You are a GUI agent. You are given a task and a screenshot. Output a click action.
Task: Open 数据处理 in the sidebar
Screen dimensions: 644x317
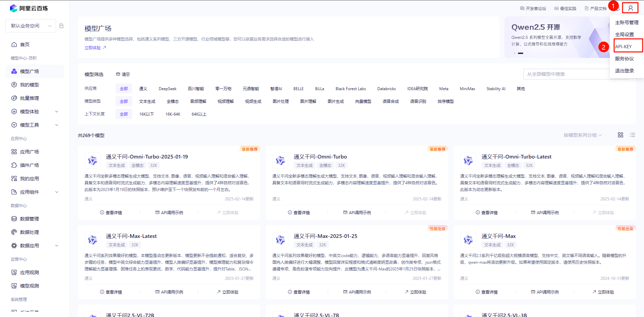35,232
